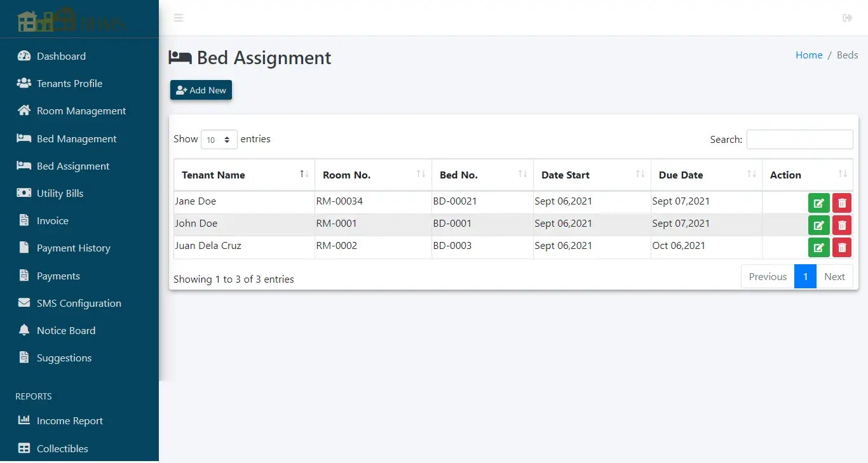Go to page 1 in pagination
Screen dimensions: 868x463
click(805, 276)
